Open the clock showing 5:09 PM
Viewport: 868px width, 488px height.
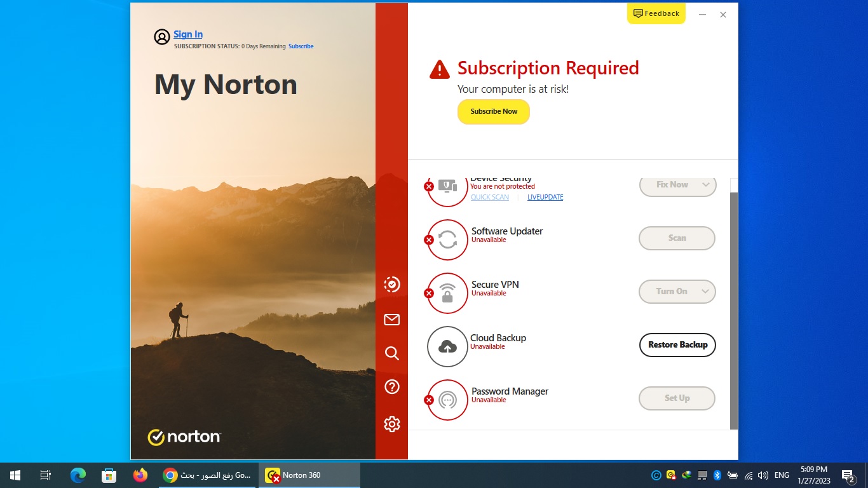point(814,475)
